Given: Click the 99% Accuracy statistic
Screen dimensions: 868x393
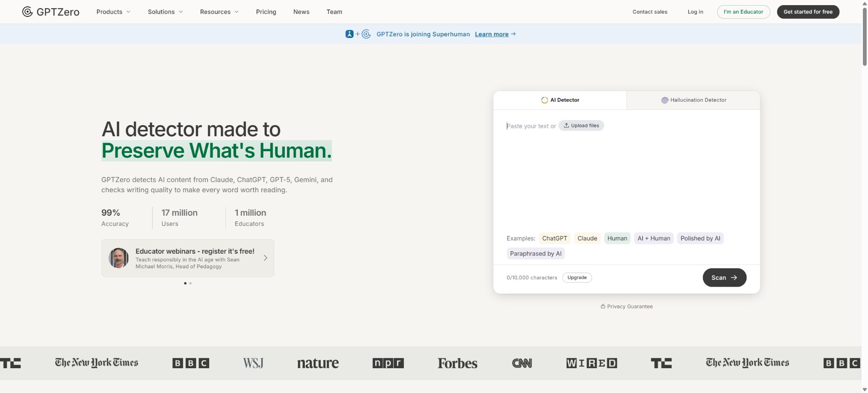Looking at the screenshot, I should 115,218.
